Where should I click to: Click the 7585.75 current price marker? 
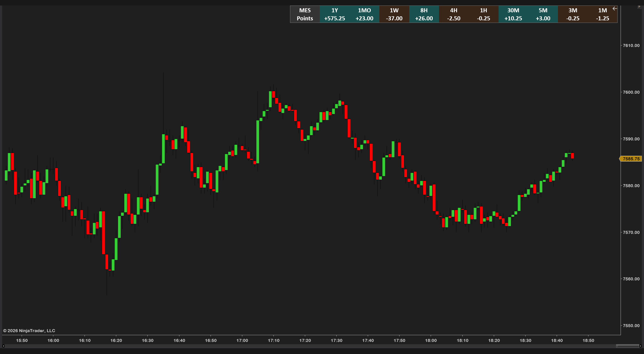(x=631, y=159)
